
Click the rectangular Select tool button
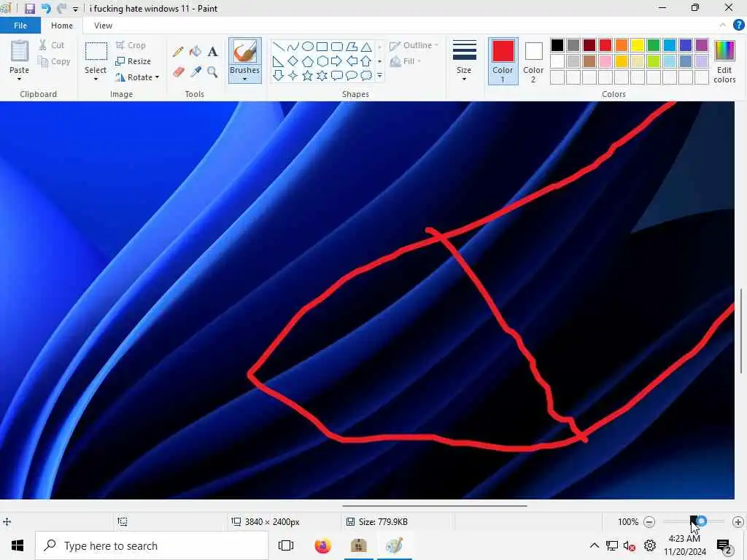tap(96, 52)
